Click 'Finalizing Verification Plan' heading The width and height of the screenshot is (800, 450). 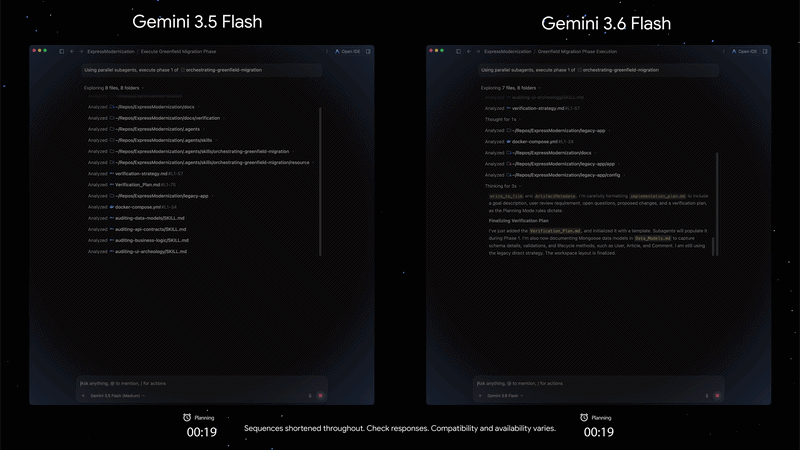point(518,221)
